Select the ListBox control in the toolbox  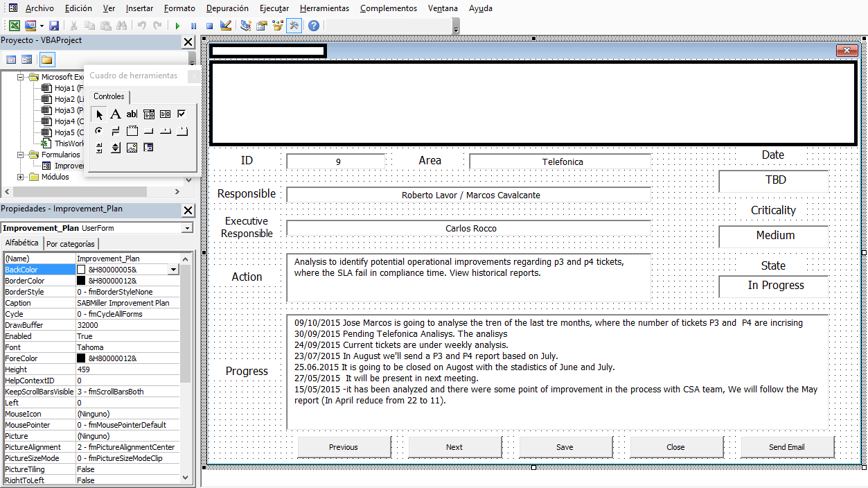(x=165, y=114)
